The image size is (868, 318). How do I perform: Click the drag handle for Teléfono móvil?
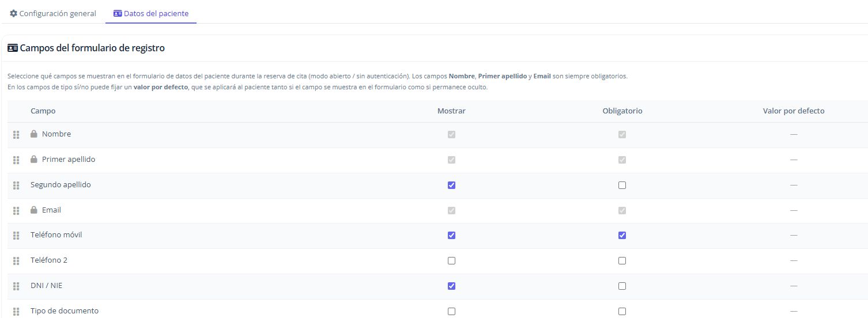click(16, 236)
